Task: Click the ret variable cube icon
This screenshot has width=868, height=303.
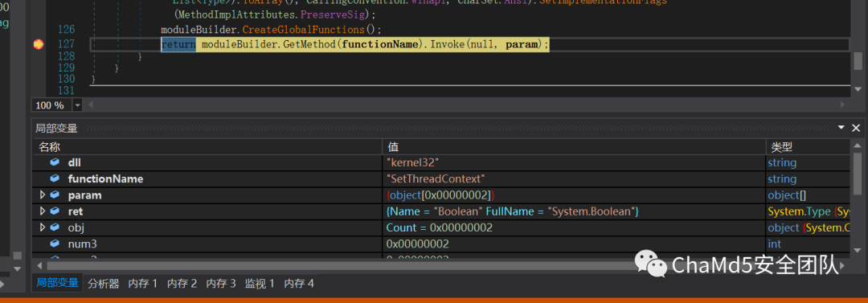Action: pos(55,211)
